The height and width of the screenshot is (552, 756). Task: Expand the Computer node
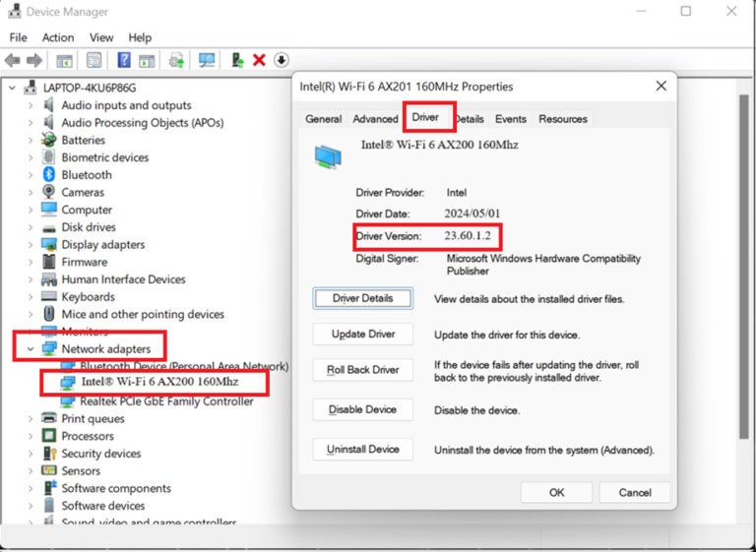coord(31,210)
